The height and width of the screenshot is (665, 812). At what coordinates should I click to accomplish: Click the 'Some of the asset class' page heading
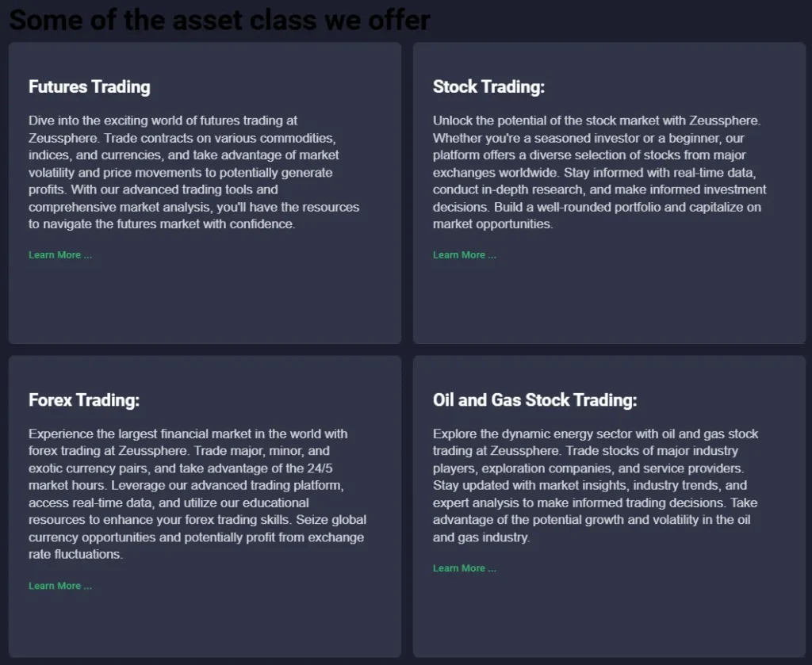(219, 19)
